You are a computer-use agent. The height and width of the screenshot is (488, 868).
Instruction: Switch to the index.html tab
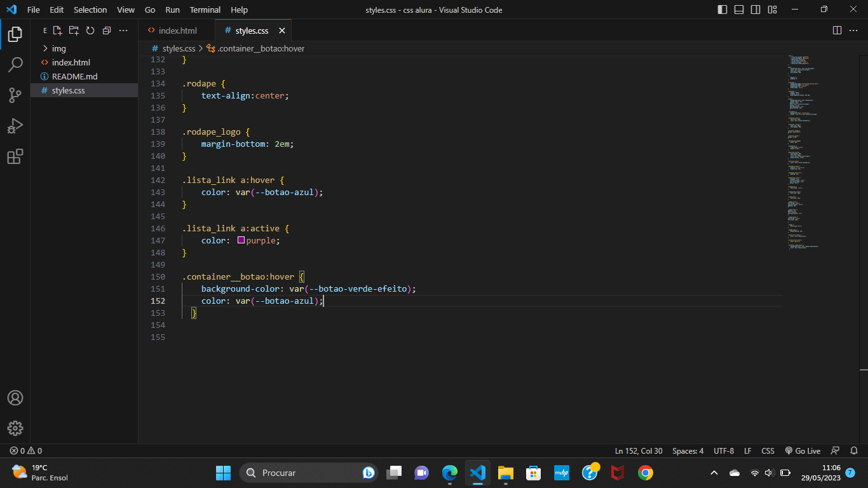pyautogui.click(x=177, y=30)
